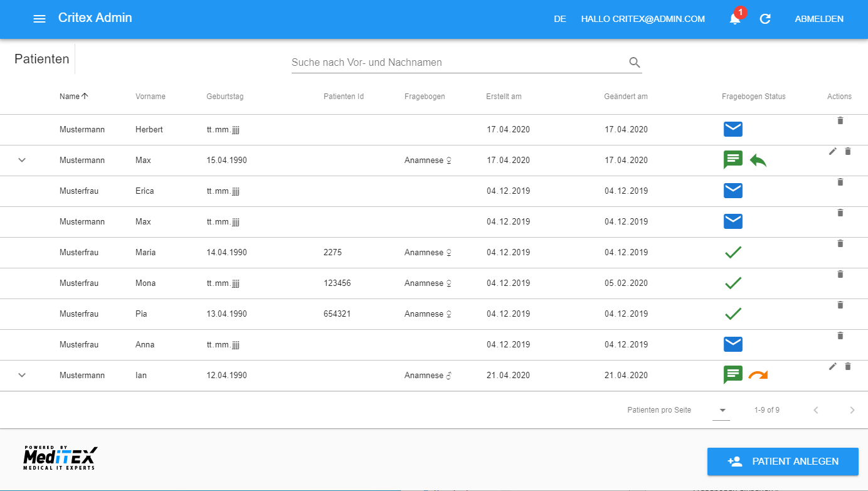
Task: Click the PATIENT ANLEGEN button
Action: tap(783, 462)
